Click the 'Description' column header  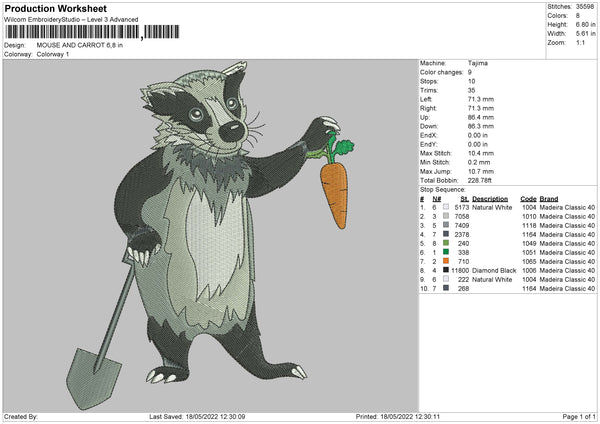point(490,199)
